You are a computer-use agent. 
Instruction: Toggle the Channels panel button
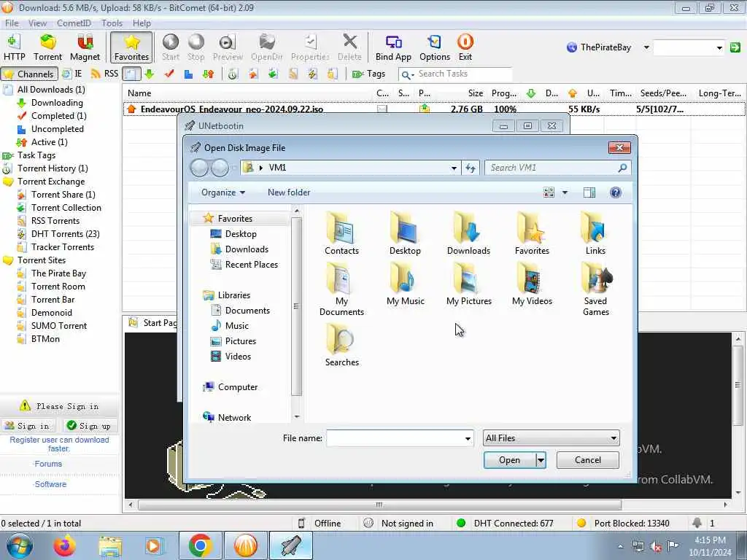(29, 74)
